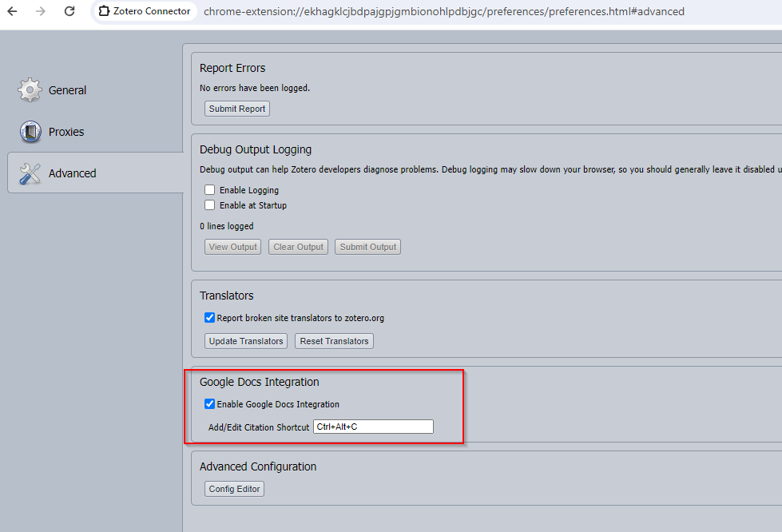The width and height of the screenshot is (782, 532).
Task: Click the Enable at Startup label text
Action: coord(253,205)
